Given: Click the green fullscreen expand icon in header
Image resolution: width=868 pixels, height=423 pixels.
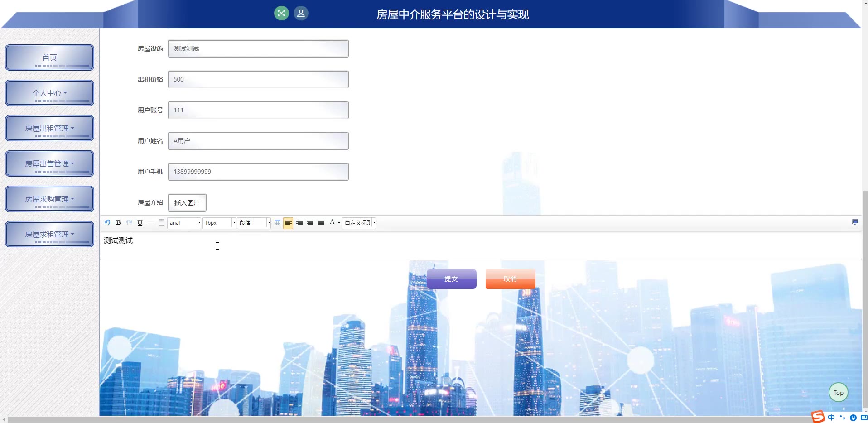Looking at the screenshot, I should click(x=281, y=13).
